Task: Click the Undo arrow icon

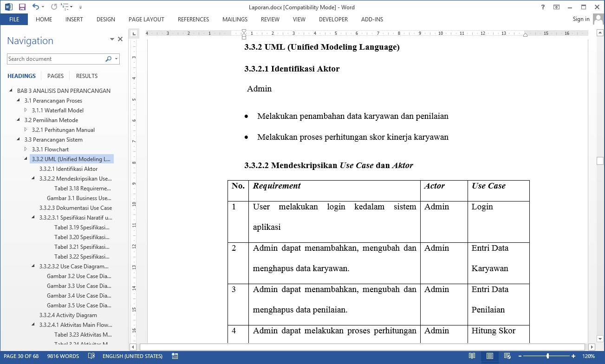Action: click(x=36, y=7)
